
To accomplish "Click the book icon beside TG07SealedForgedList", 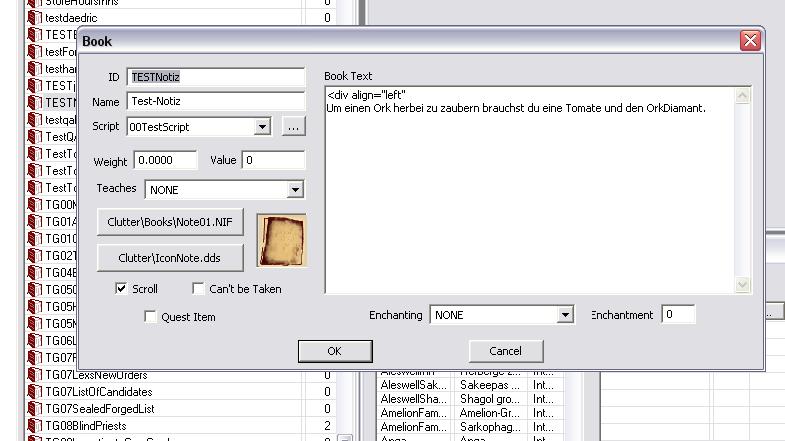I will click(x=35, y=409).
